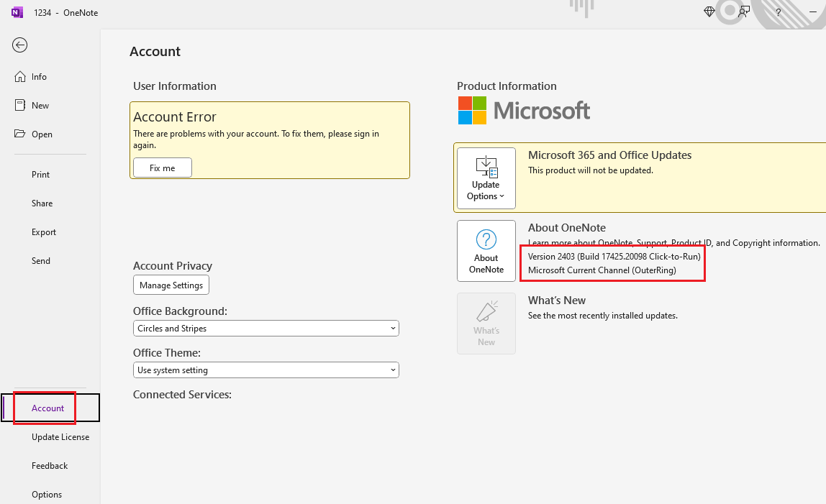Screen dimensions: 826x504
Task: Click the What's New button
Action: tap(486, 324)
